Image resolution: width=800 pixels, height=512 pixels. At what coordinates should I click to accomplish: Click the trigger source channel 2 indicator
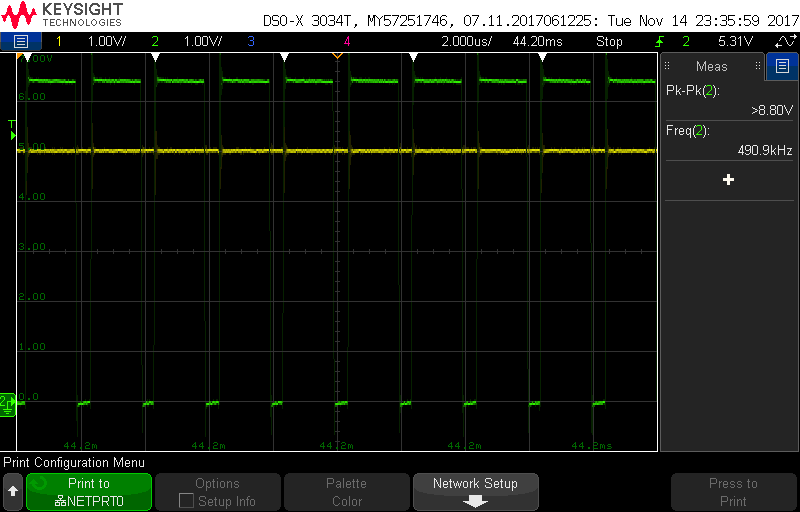click(x=686, y=41)
